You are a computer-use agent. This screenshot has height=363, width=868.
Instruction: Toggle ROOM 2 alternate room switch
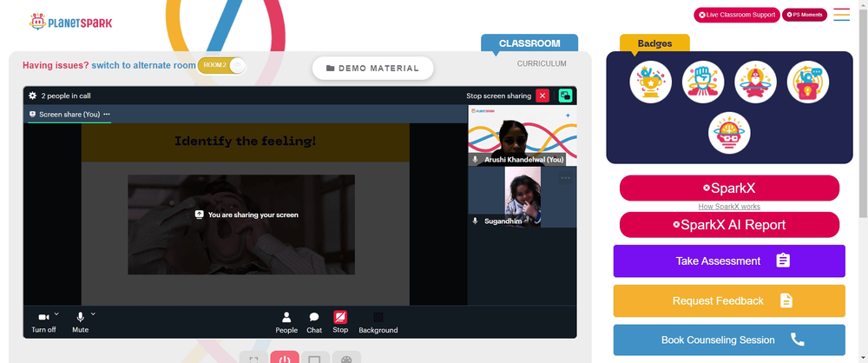coord(222,65)
